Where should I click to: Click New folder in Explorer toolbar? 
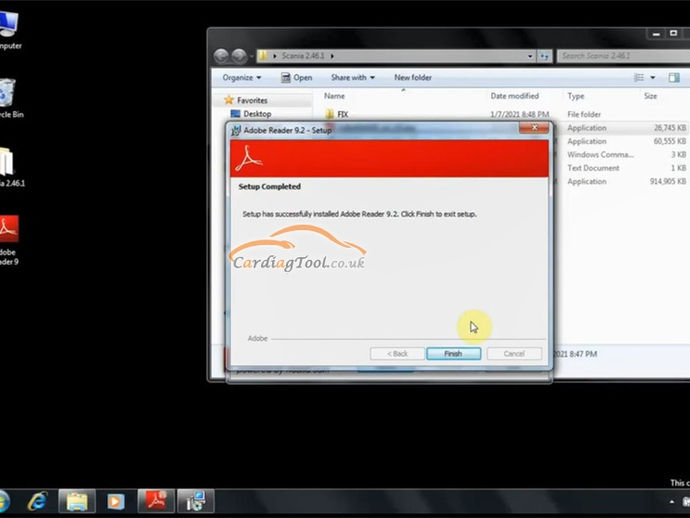click(x=413, y=77)
